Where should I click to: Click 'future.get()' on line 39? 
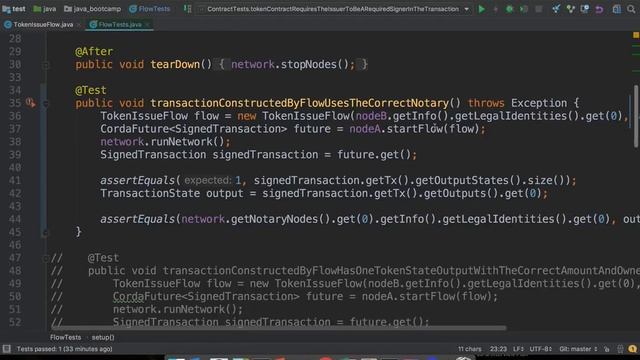(x=374, y=155)
